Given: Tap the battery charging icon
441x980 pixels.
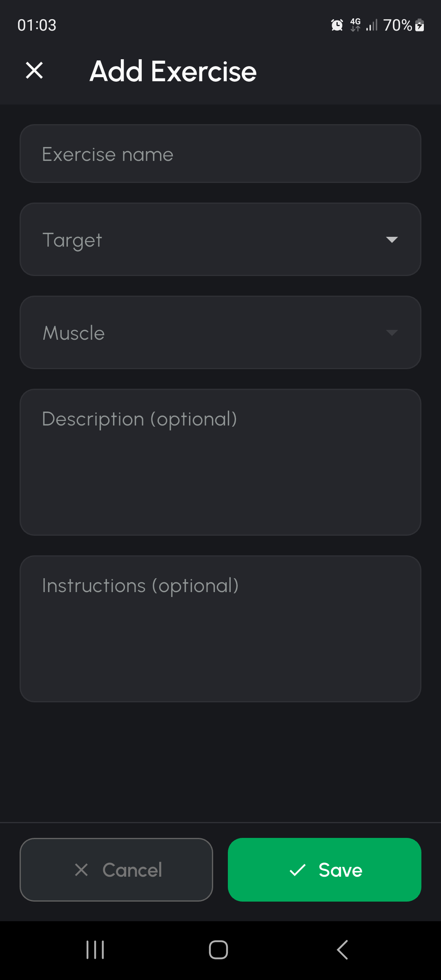Looking at the screenshot, I should (x=419, y=25).
